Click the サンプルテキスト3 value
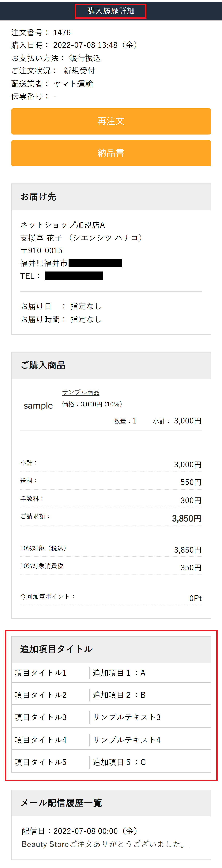 [x=126, y=717]
